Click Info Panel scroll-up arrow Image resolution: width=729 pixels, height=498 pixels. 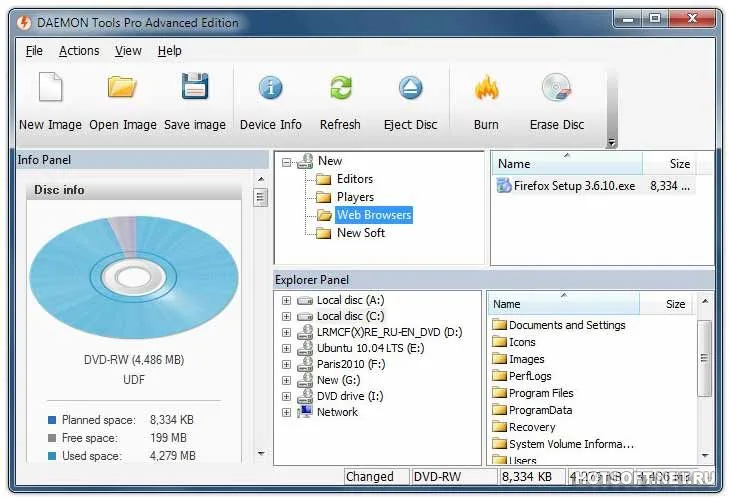click(x=261, y=179)
